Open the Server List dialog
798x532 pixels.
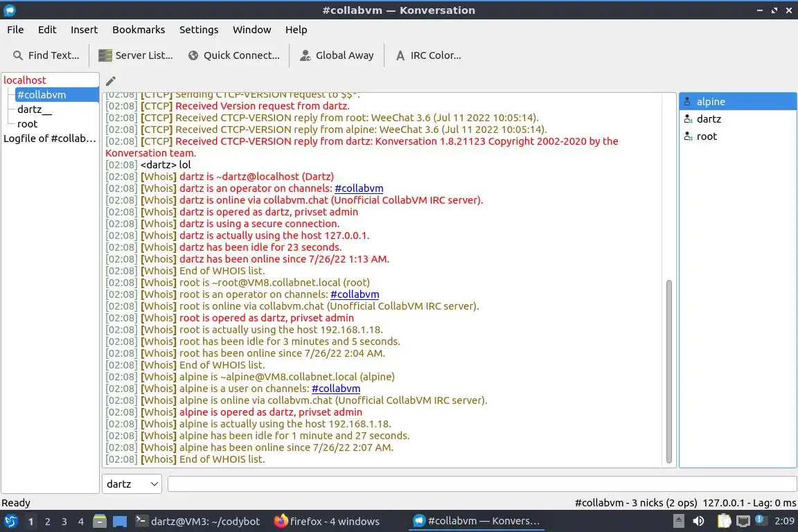click(x=135, y=55)
